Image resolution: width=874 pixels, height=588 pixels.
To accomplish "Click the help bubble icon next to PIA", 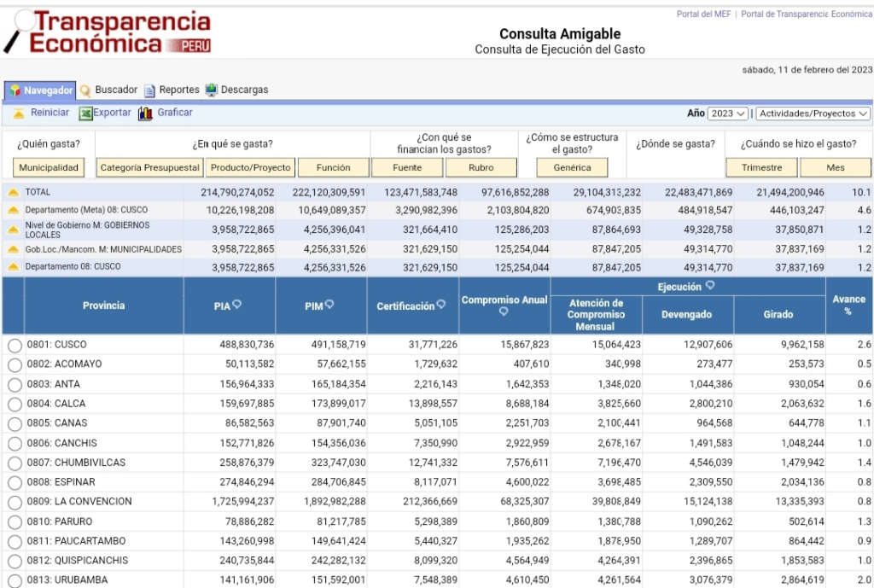I will 236,305.
